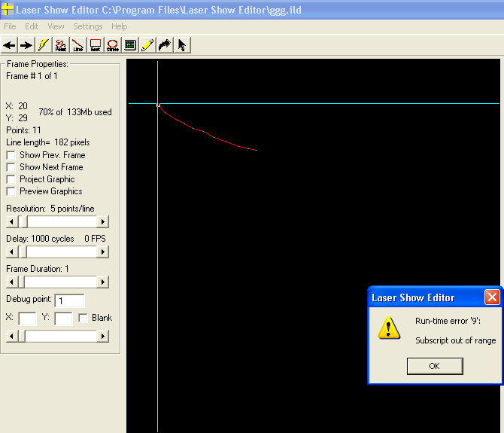
Task: Toggle Project Graphic checkbox
Action: [x=11, y=179]
